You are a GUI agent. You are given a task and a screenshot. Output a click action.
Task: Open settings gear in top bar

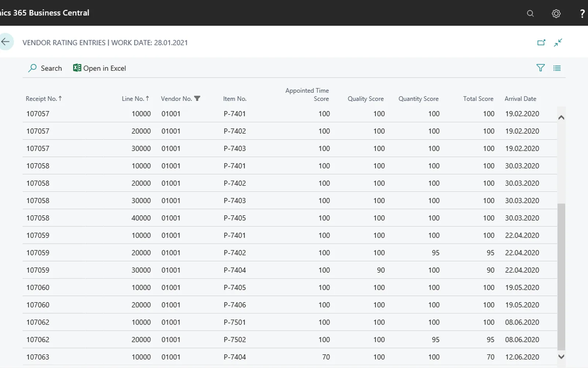coord(556,14)
